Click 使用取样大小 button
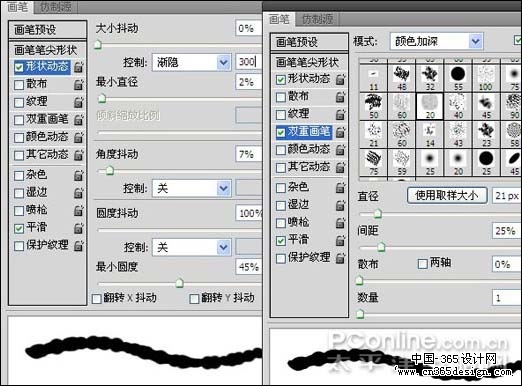 point(447,196)
